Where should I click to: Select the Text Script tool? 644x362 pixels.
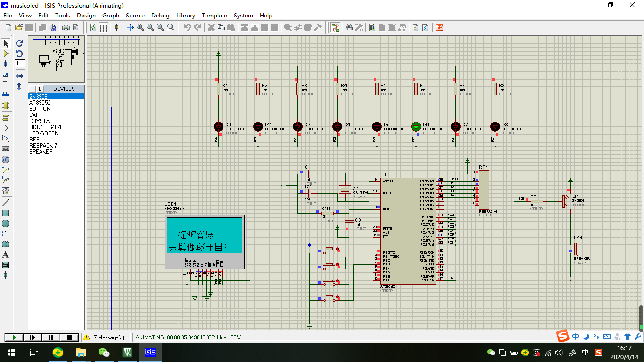pos(6,84)
